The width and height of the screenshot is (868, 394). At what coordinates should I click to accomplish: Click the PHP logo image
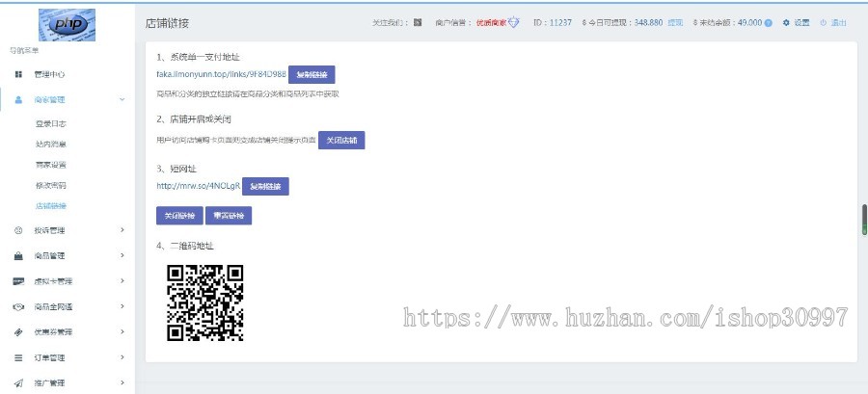pyautogui.click(x=67, y=25)
